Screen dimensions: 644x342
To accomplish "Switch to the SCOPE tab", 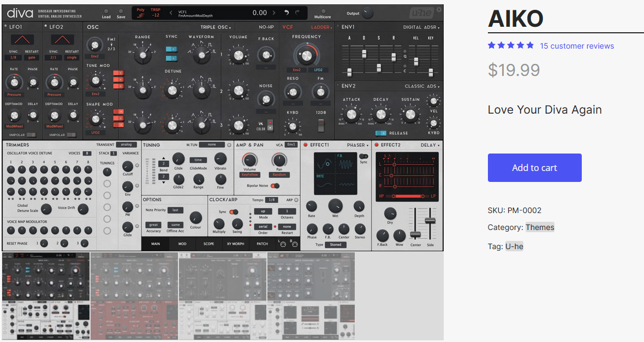I will tap(208, 244).
